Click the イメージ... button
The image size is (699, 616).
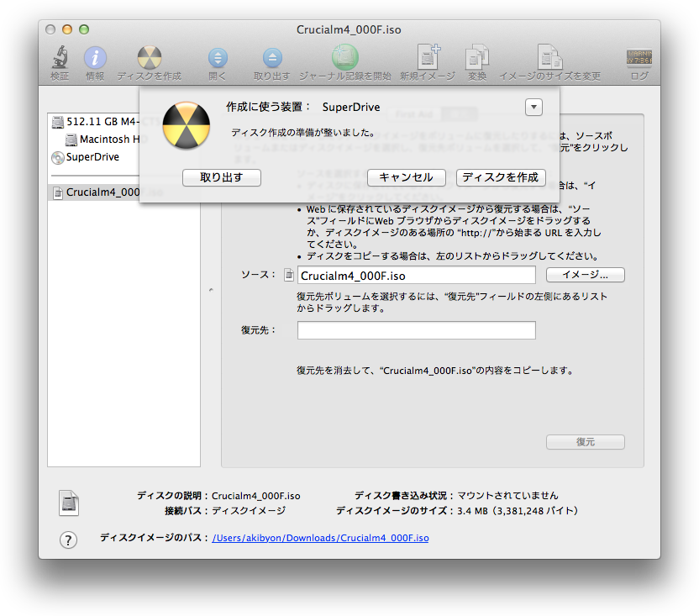coord(586,275)
